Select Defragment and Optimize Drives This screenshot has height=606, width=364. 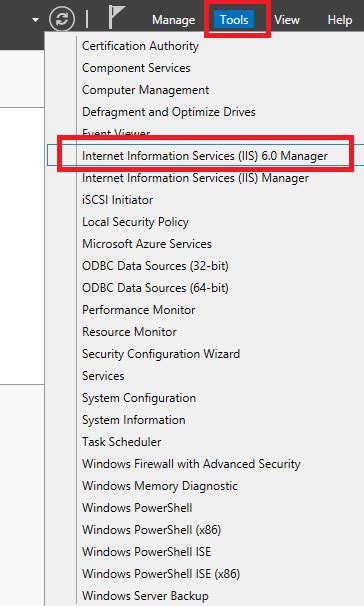click(x=169, y=112)
